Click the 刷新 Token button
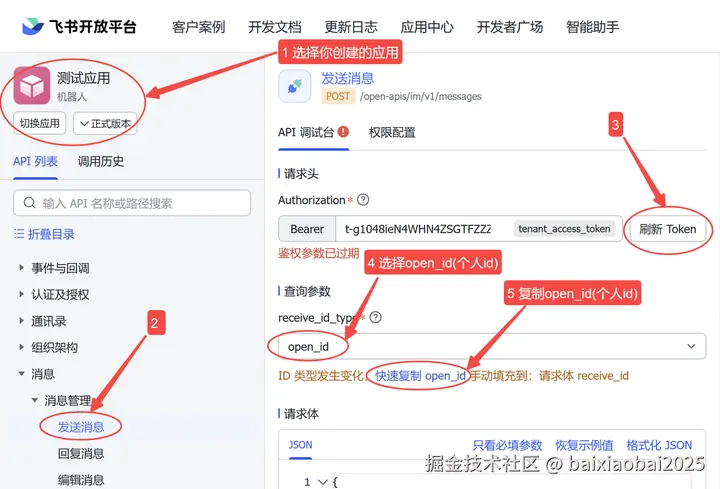Image resolution: width=720 pixels, height=489 pixels. (x=668, y=229)
